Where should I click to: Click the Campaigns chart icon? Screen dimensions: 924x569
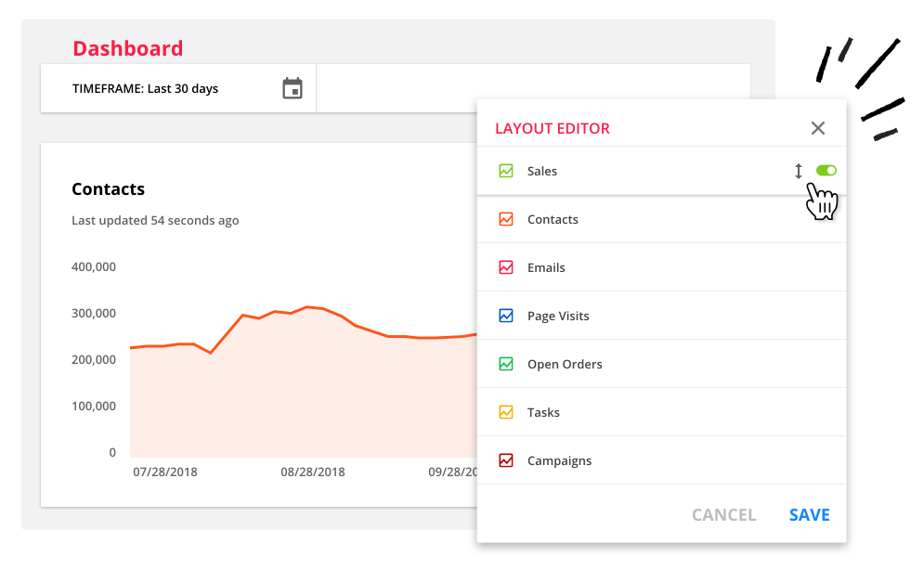(x=506, y=460)
